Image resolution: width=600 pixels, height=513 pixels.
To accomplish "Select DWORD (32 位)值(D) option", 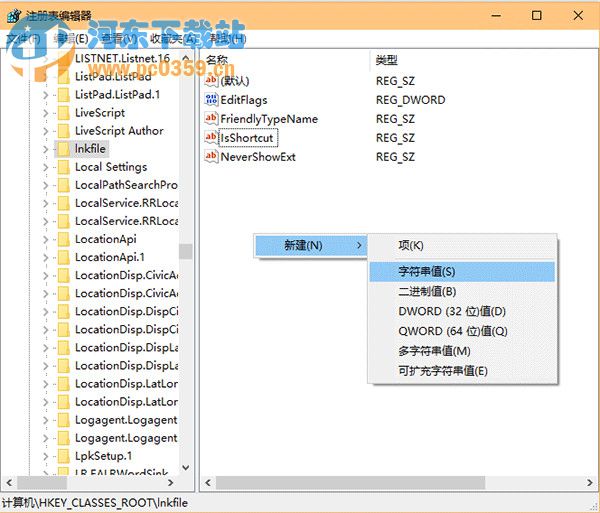I will tap(462, 311).
